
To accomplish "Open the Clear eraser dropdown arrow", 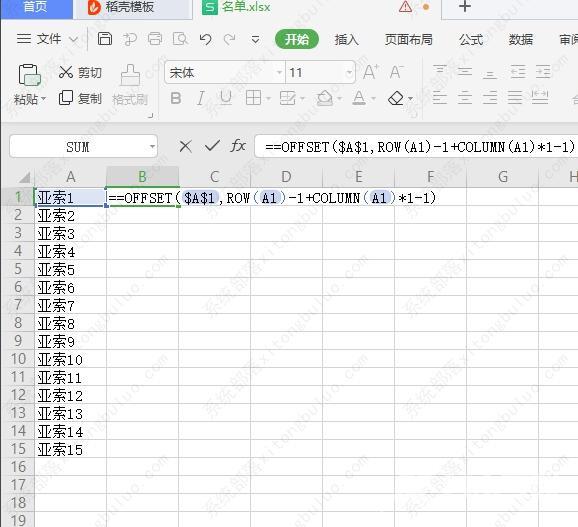I will [x=410, y=98].
